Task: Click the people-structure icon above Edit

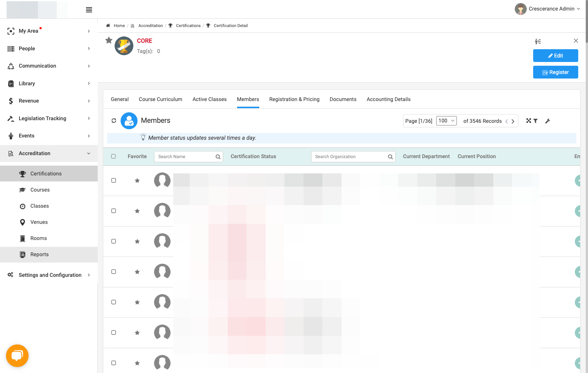Action: (x=538, y=41)
